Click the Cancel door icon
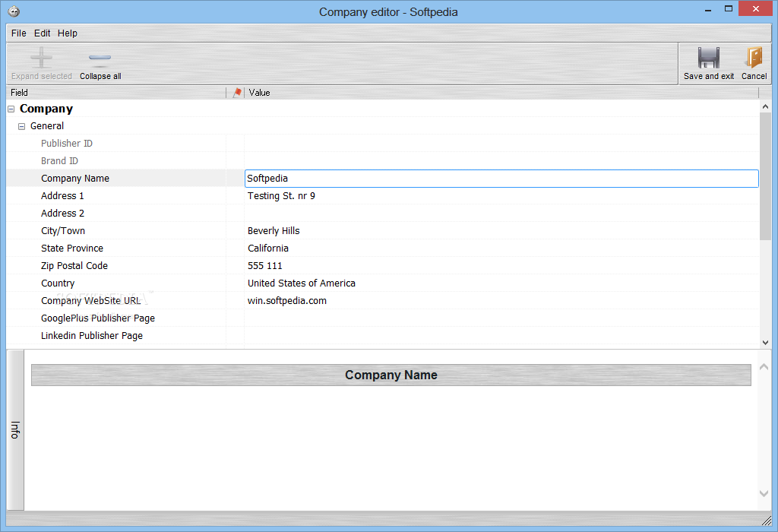Viewport: 778px width, 532px height. [x=754, y=58]
